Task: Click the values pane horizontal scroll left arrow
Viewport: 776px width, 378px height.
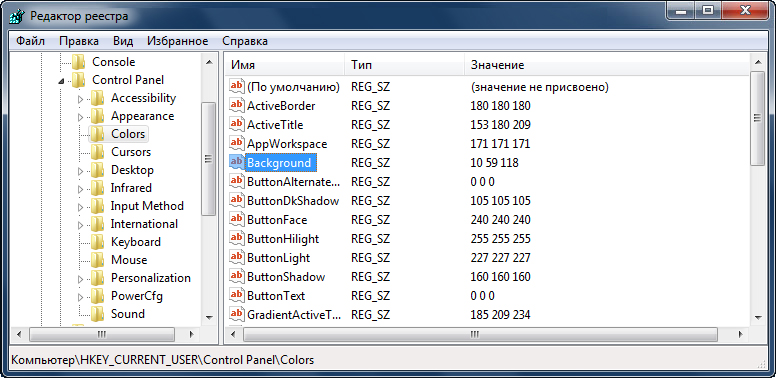Action: coord(233,334)
